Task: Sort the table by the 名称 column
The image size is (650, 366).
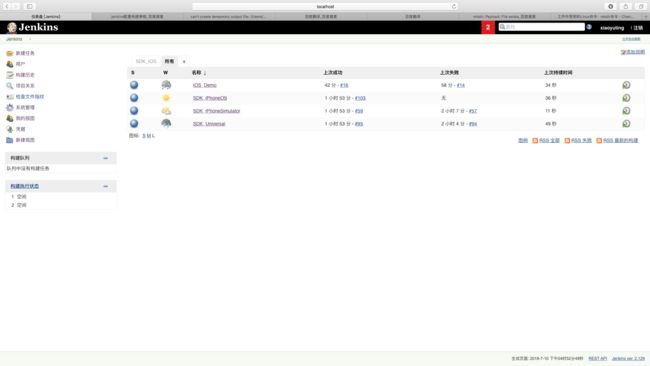Action: tap(199, 73)
